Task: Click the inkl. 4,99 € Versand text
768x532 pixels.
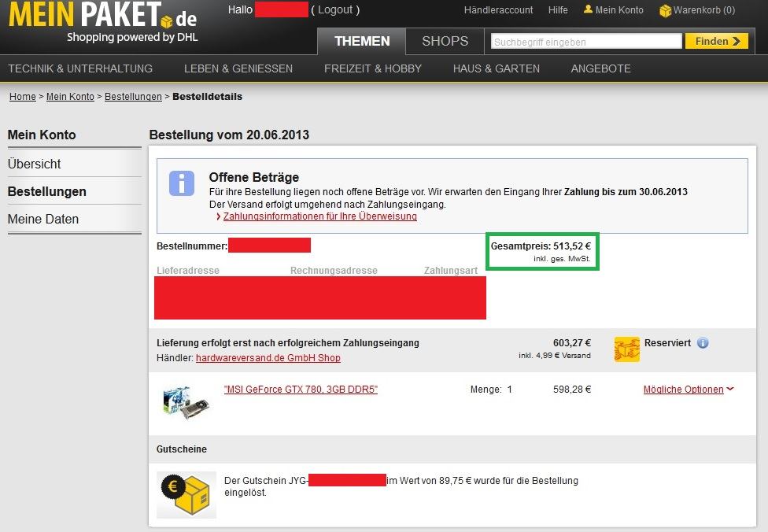Action: pos(555,355)
